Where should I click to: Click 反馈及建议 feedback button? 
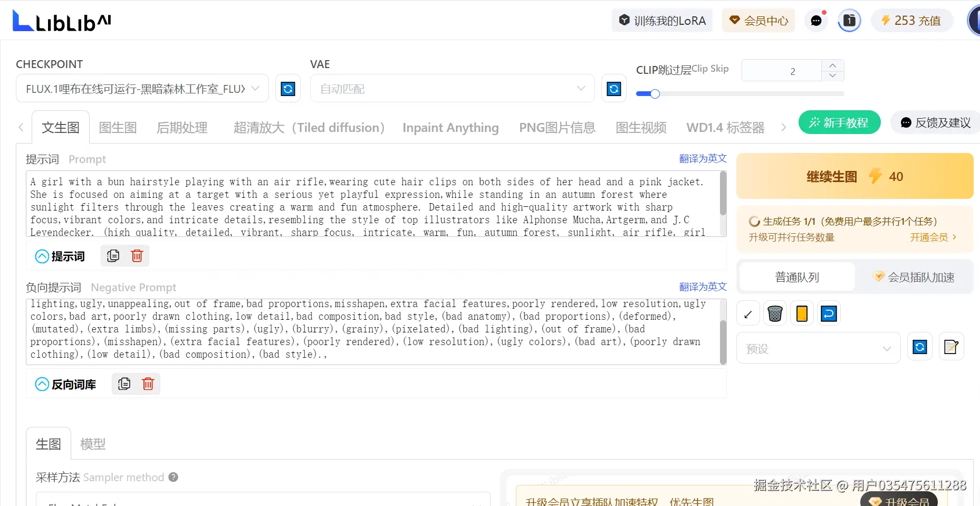(935, 122)
